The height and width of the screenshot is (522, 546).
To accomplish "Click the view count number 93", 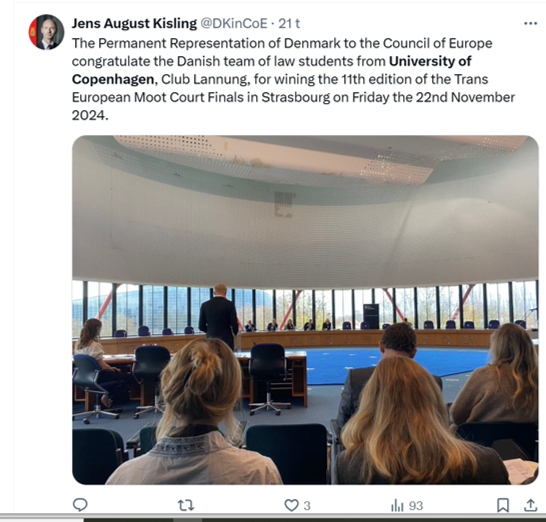I will pyautogui.click(x=416, y=505).
